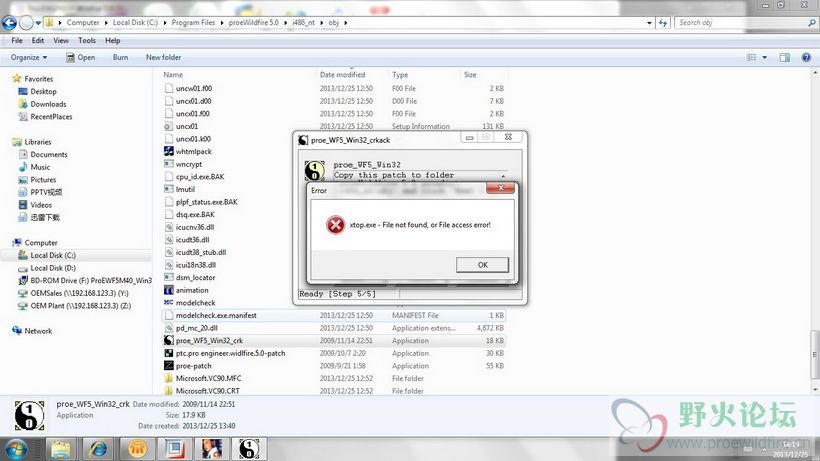Sort by the Size column header
Screen dimensions: 820x461
point(470,75)
